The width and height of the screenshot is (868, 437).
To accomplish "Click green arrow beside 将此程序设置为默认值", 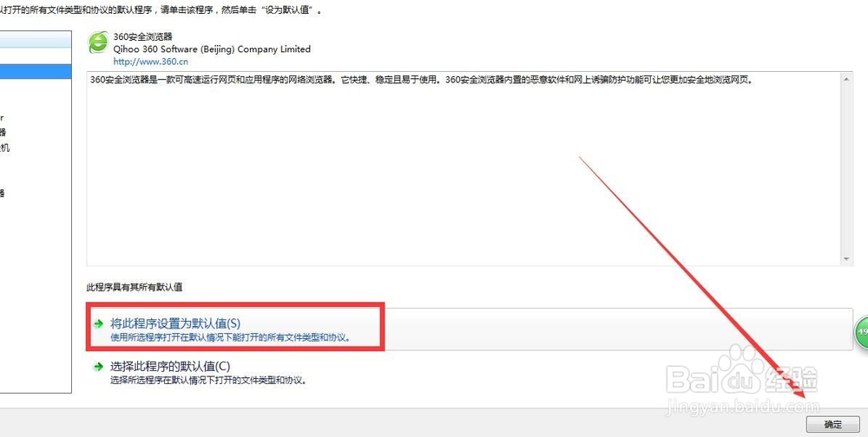I will [99, 323].
